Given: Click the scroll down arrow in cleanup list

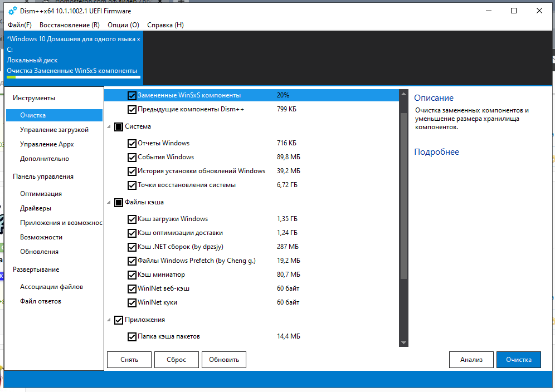Looking at the screenshot, I should tap(404, 342).
